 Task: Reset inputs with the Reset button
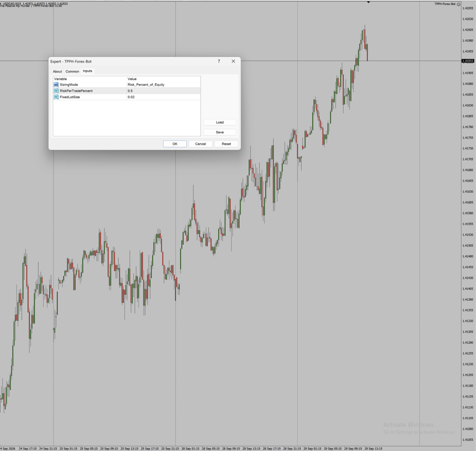(x=226, y=144)
